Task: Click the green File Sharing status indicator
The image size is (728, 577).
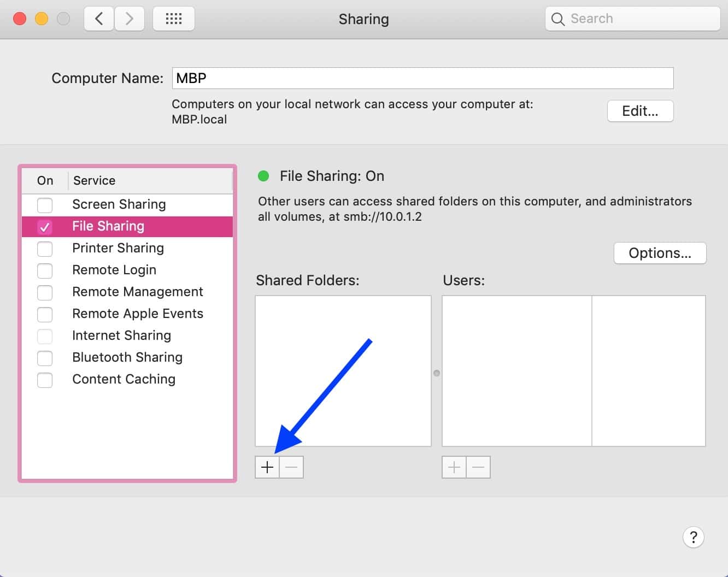Action: tap(263, 176)
